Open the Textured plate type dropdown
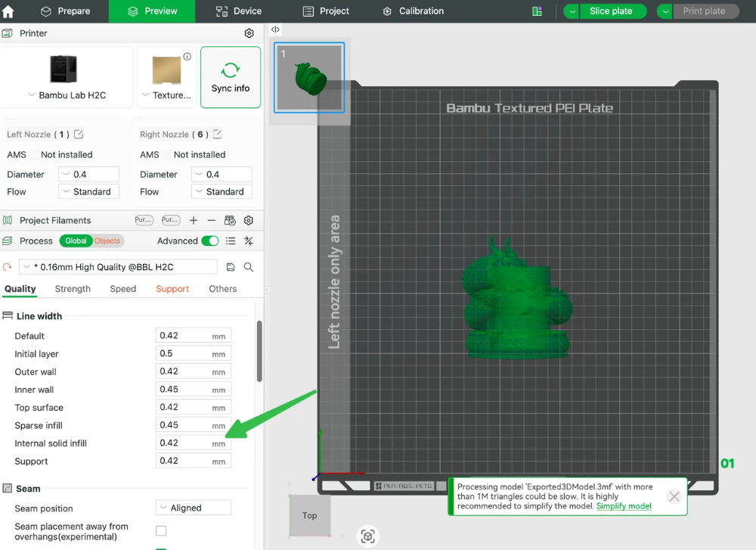756x550 pixels. pos(167,95)
